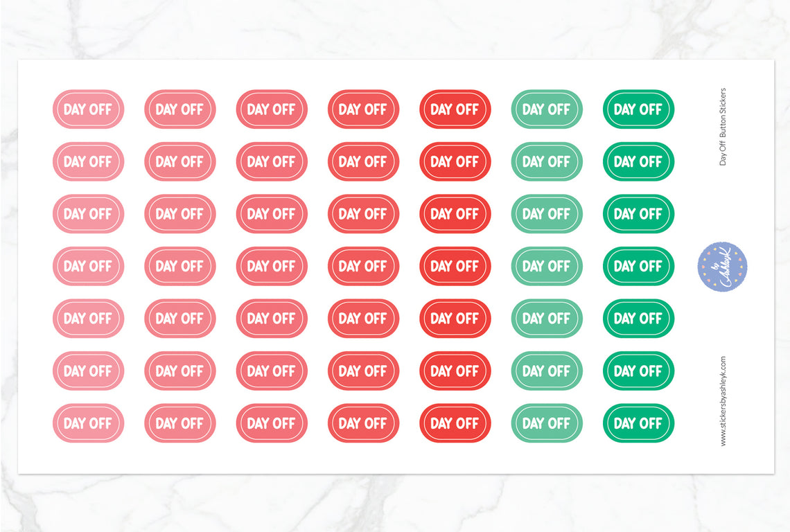
Task: Click the bright red DAY OFF sticker in bottom row
Action: 455,423
